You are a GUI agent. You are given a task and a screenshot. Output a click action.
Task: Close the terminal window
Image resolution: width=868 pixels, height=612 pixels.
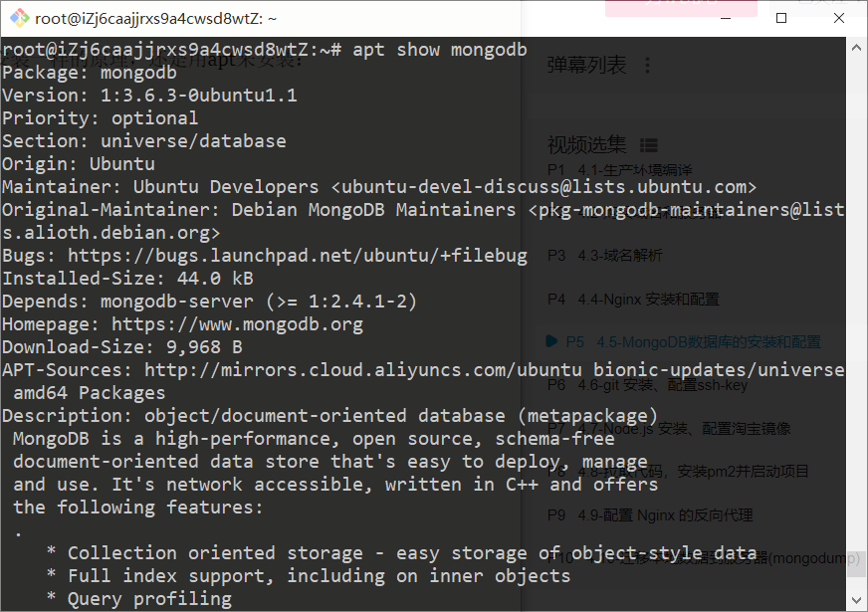click(x=839, y=18)
